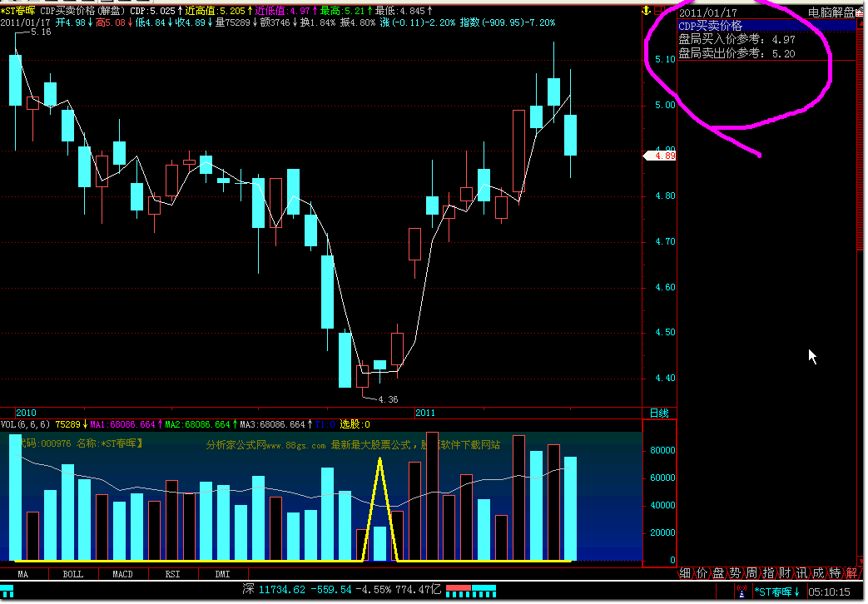Image resolution: width=868 pixels, height=604 pixels.
Task: Click the red grid layout icon
Action: pos(659,11)
